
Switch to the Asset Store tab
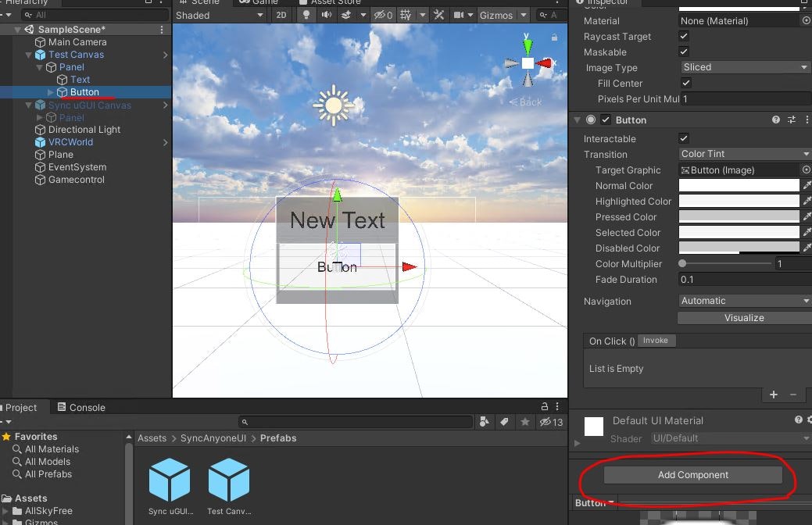pyautogui.click(x=330, y=2)
